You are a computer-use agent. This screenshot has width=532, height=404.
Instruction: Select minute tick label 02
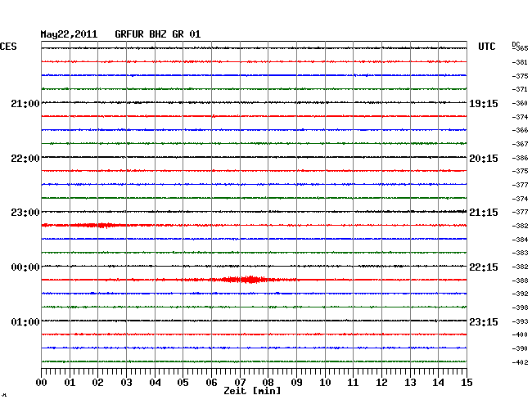[97, 383]
